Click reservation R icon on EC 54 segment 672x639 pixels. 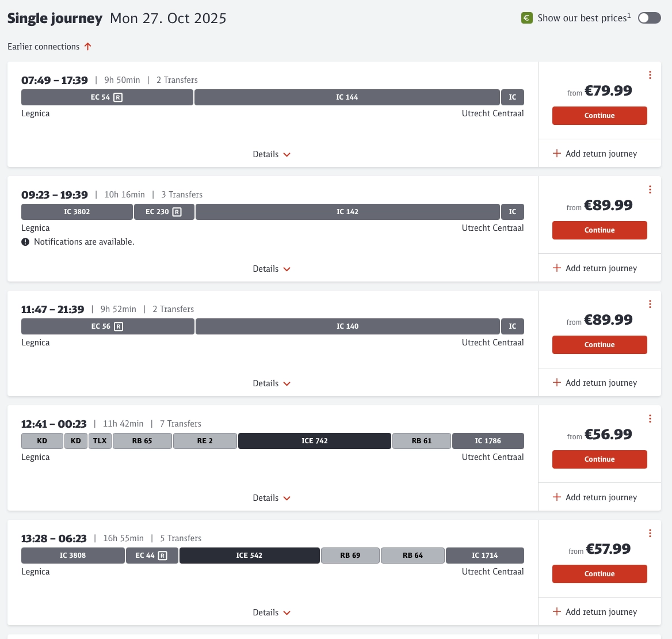[118, 97]
